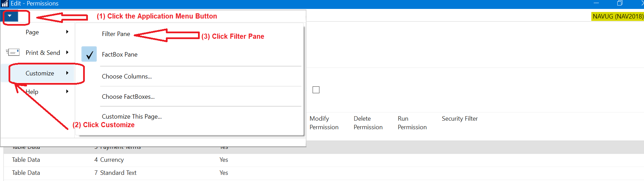
Task: Click Table Data in the Standard Text row
Action: [x=26, y=173]
